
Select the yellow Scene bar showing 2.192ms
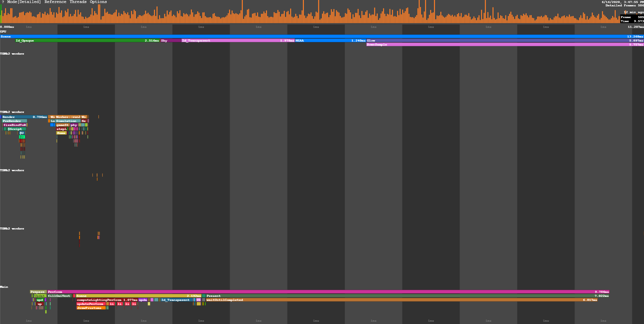139,296
